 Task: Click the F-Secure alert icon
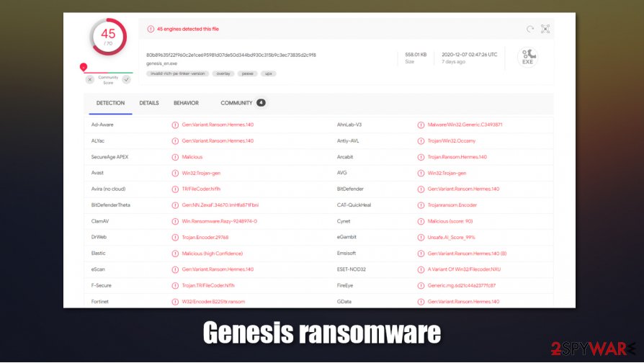pos(175,286)
